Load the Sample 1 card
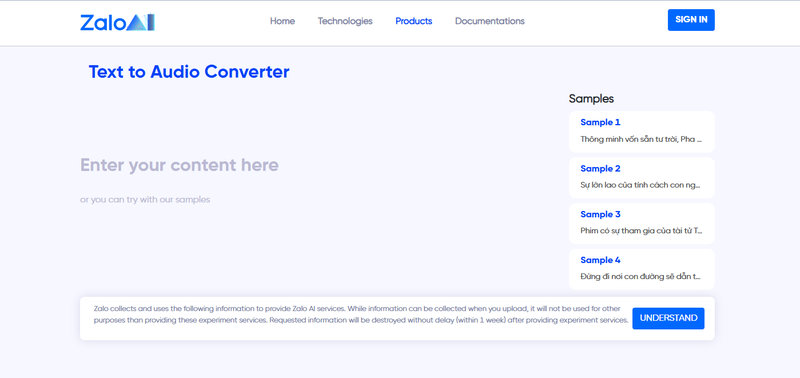Screen dimensions: 800x378 pyautogui.click(x=641, y=132)
